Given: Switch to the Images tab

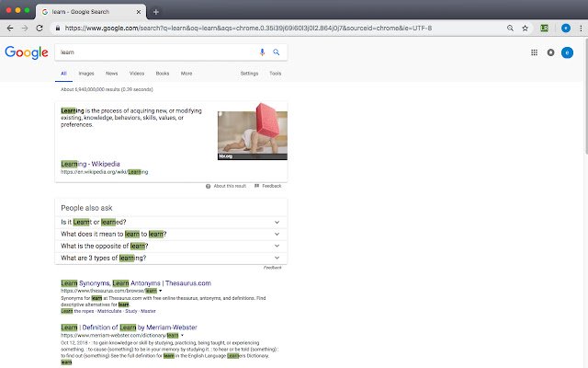Looking at the screenshot, I should click(x=86, y=74).
